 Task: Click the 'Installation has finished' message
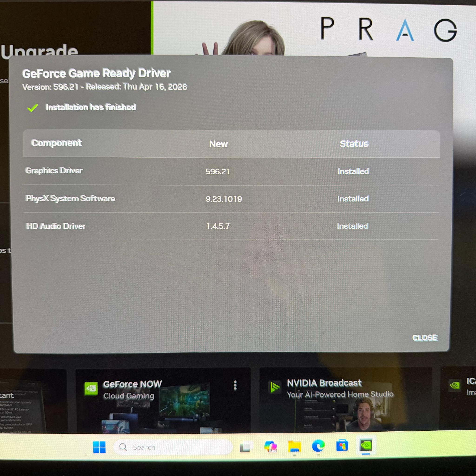(x=91, y=107)
